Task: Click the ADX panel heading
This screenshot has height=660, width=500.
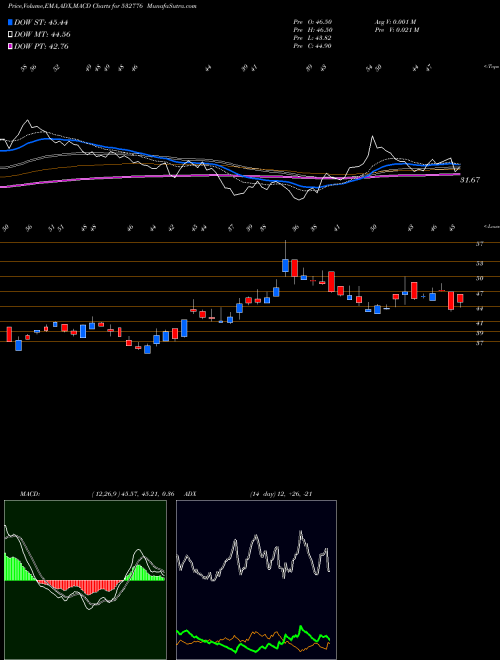Action: pos(191,494)
